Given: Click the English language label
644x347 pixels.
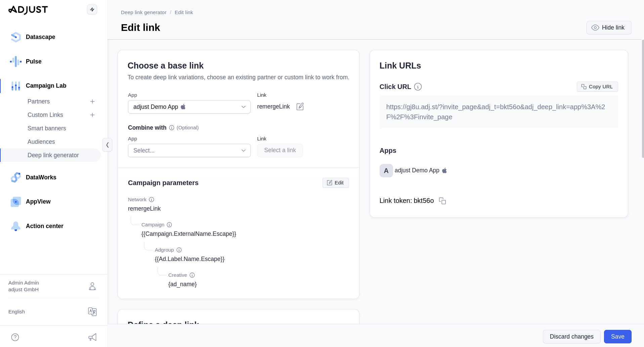Looking at the screenshot, I should coord(16,312).
